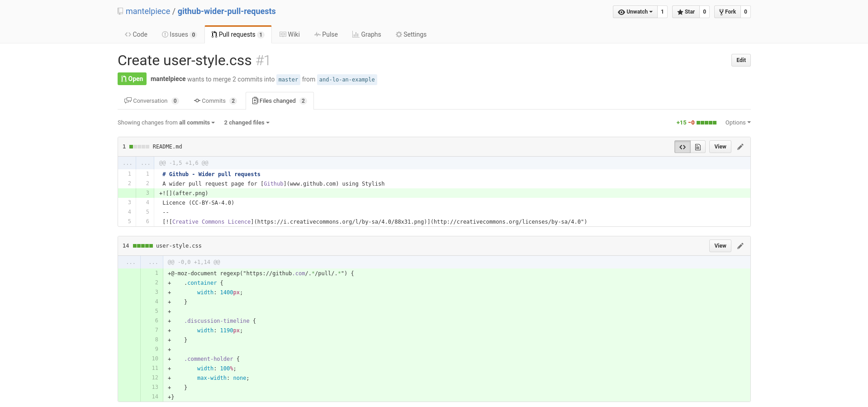Click the repository book icon beside mantelpiece
Image resolution: width=868 pixels, height=407 pixels.
tap(120, 11)
